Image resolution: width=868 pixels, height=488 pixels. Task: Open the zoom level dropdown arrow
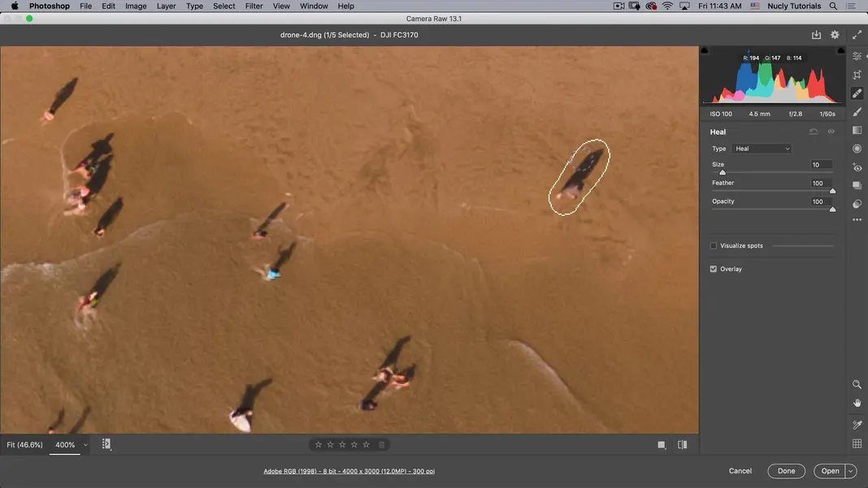(85, 445)
